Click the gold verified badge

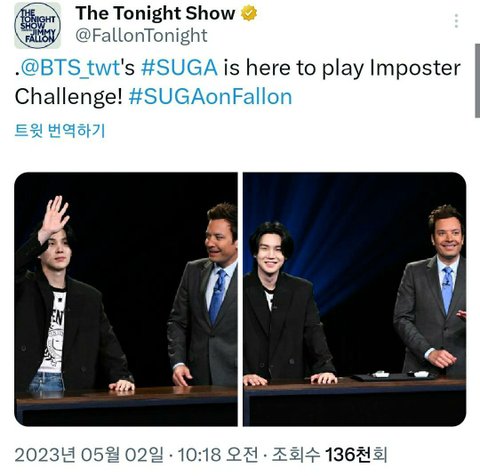(x=249, y=13)
